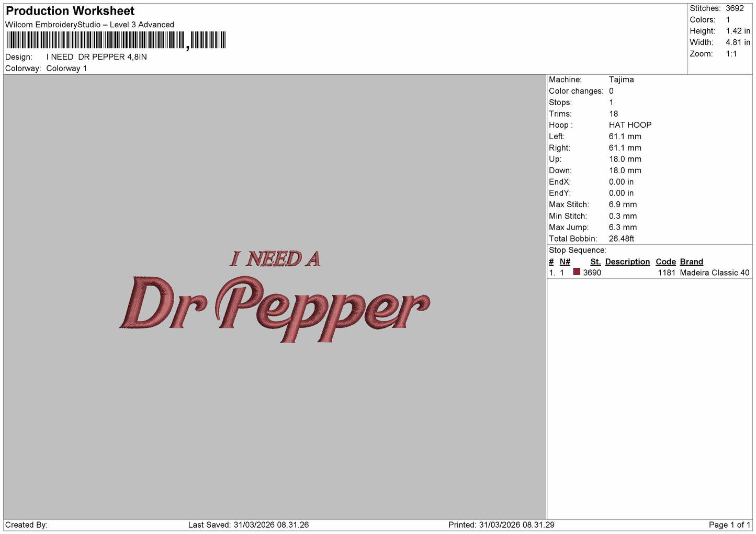
Task: Click the Colorway 1 value
Action: 66,69
